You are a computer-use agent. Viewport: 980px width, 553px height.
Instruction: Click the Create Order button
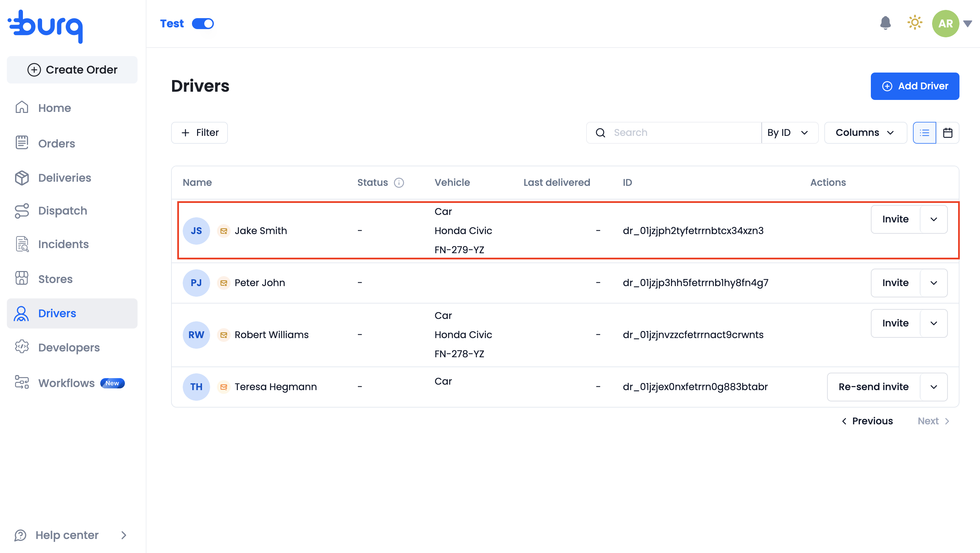pos(72,70)
